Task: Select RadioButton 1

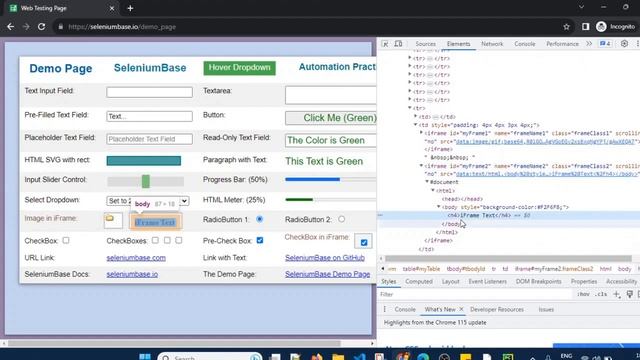Action: coord(259,219)
